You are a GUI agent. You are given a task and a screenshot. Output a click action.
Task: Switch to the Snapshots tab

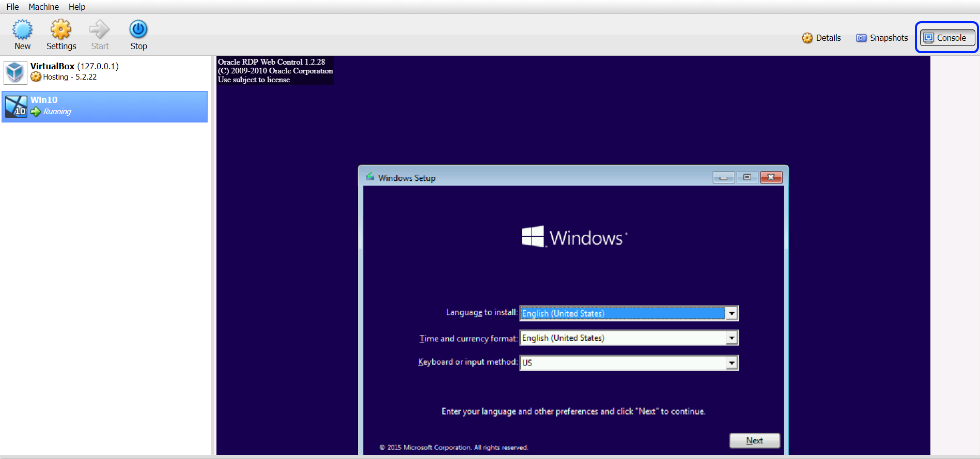(882, 38)
